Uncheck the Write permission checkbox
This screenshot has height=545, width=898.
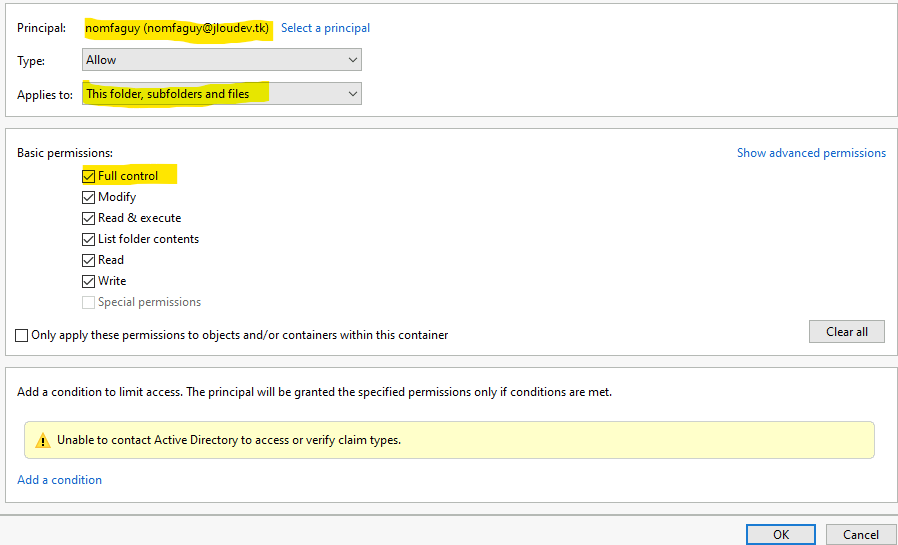[88, 281]
